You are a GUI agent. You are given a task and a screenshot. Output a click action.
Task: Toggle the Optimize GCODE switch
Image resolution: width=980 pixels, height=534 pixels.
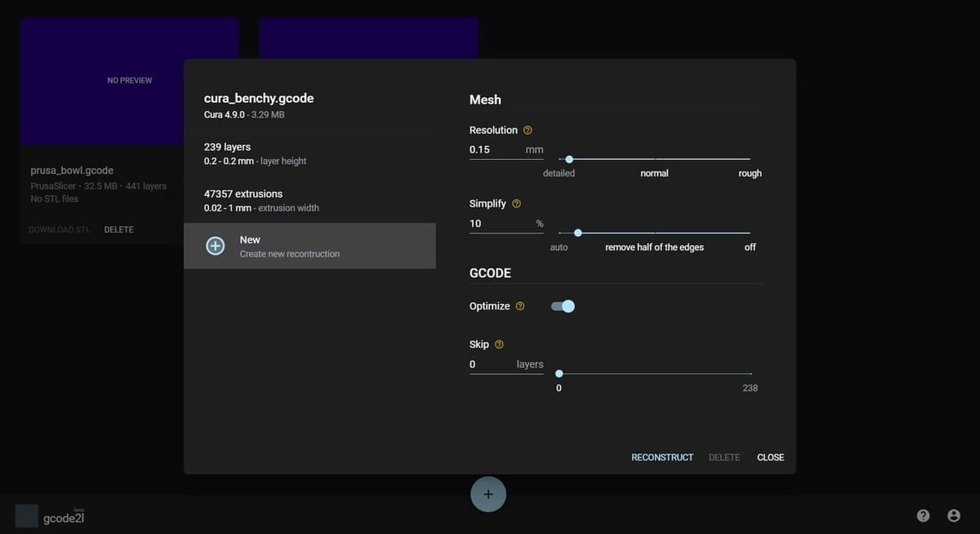tap(563, 306)
